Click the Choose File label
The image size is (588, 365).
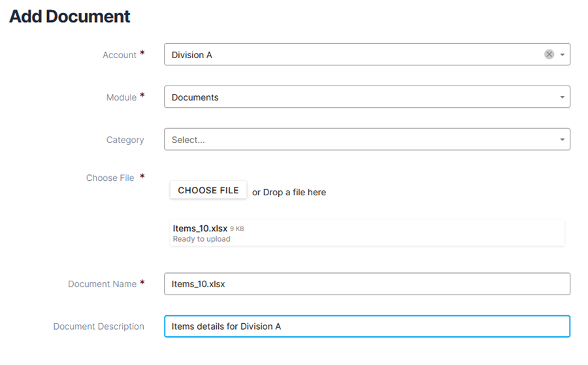(110, 178)
